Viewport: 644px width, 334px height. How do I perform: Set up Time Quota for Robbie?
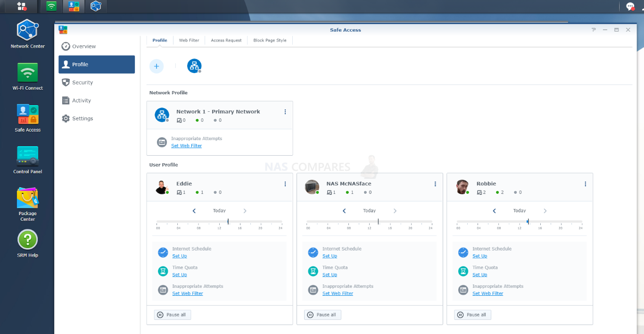tap(480, 275)
